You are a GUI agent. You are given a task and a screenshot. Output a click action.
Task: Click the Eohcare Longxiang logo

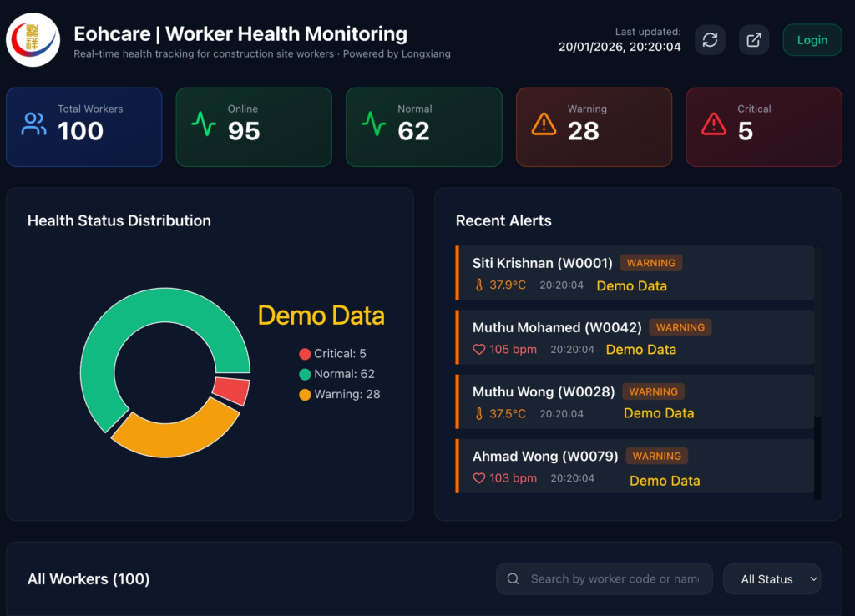(x=33, y=40)
